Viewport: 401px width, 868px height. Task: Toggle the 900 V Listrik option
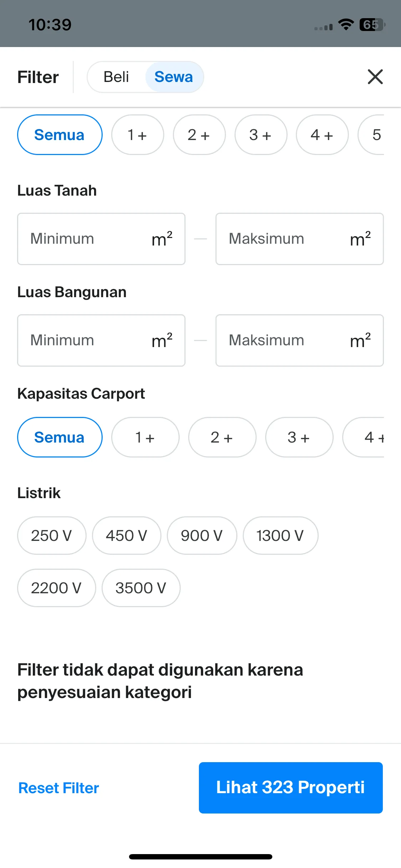[x=202, y=536]
